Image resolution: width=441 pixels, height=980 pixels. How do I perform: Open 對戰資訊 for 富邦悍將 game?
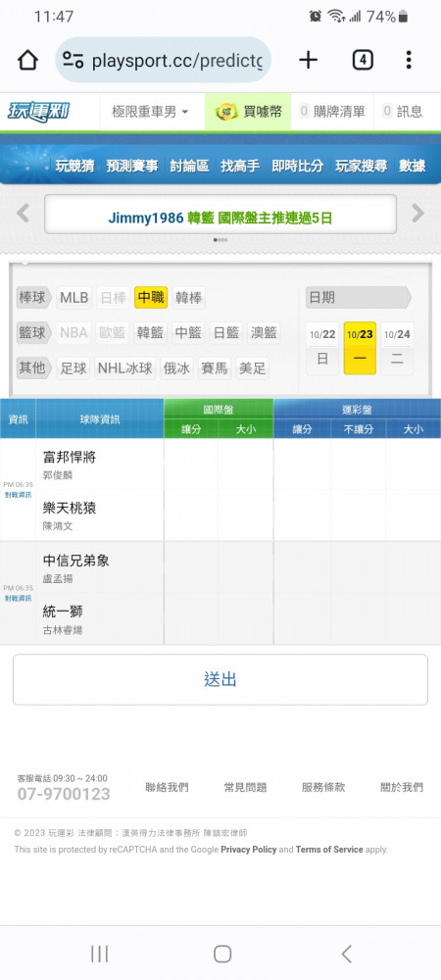18,495
